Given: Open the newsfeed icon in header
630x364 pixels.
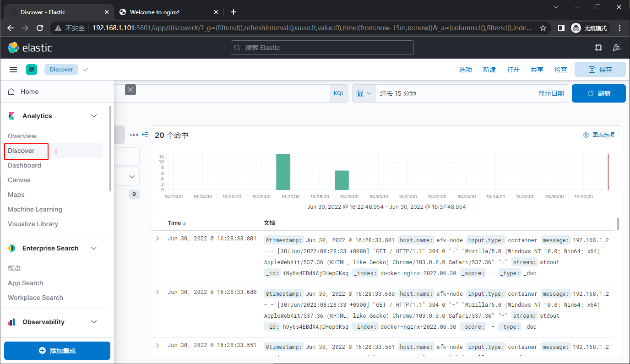Looking at the screenshot, I should (616, 48).
